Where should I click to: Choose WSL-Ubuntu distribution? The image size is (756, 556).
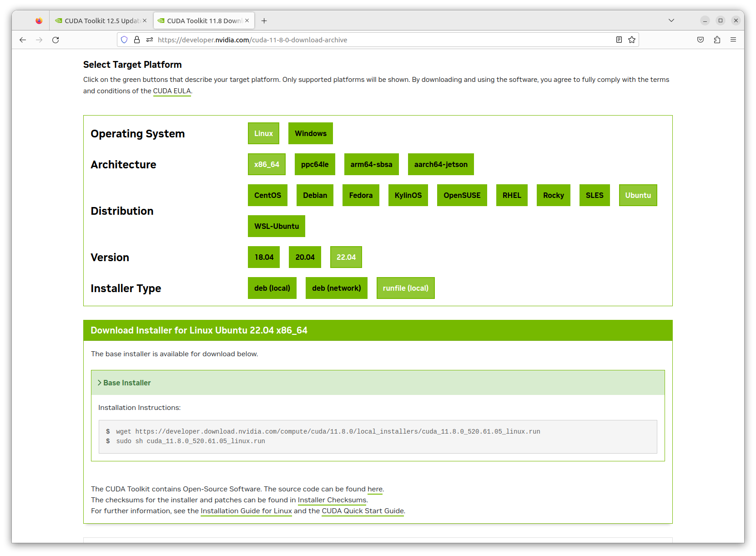[277, 226]
